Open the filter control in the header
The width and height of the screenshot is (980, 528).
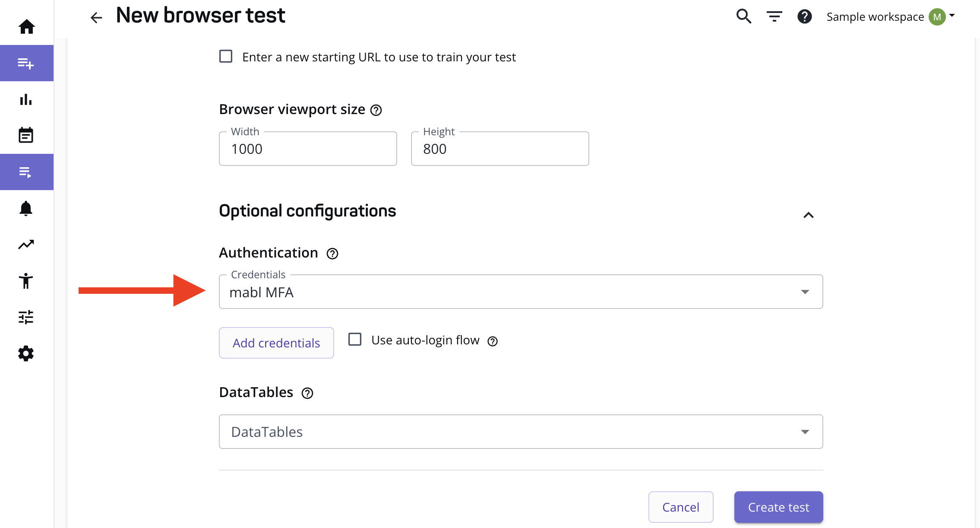(774, 16)
